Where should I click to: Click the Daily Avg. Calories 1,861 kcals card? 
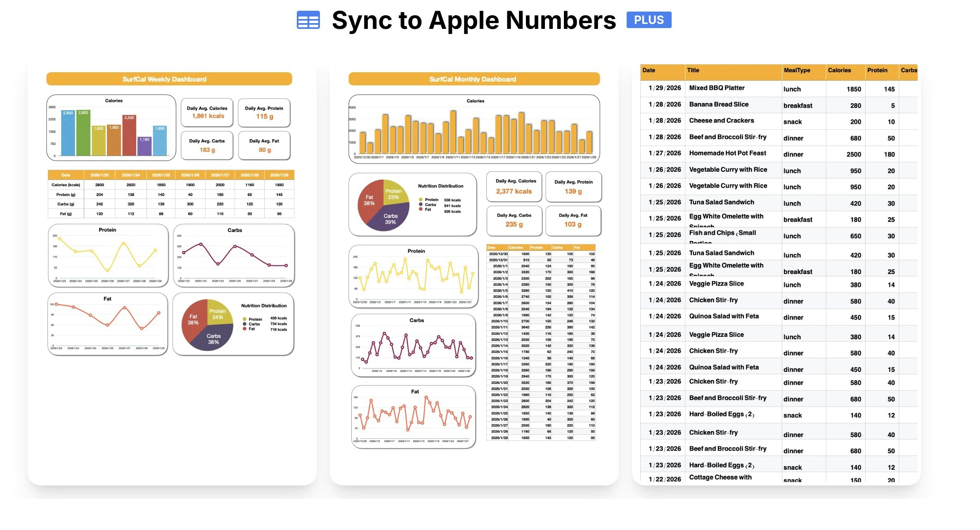pos(207,112)
